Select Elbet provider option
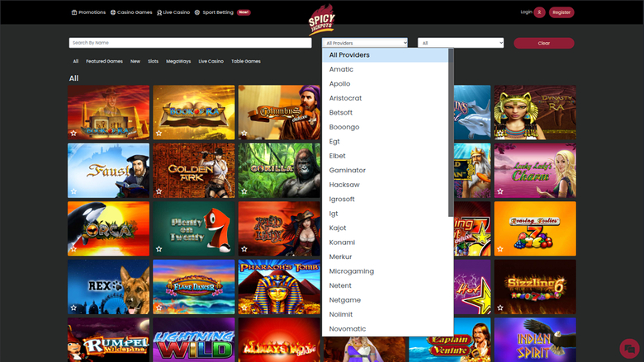 [386, 156]
